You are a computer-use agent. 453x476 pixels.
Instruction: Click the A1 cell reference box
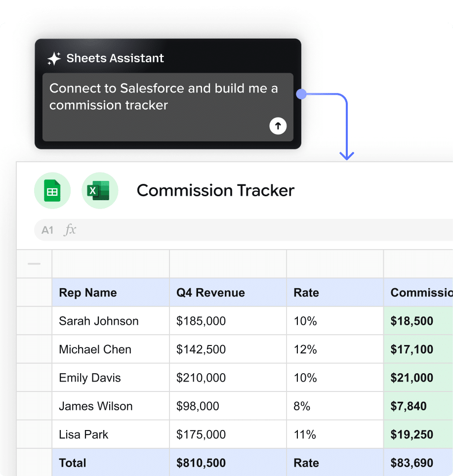[x=47, y=230]
